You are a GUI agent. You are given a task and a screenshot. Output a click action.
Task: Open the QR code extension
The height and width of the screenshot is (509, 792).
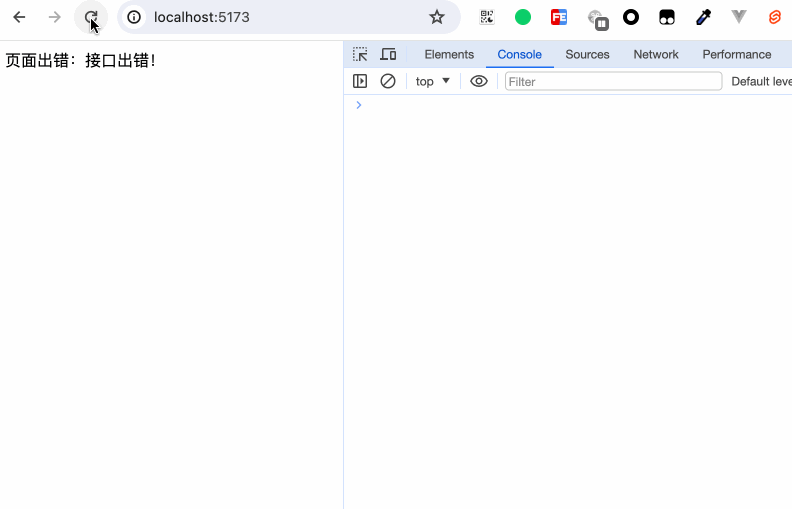(x=487, y=17)
